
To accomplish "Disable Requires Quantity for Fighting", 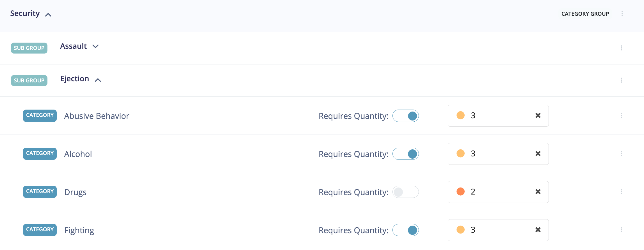I will (406, 230).
